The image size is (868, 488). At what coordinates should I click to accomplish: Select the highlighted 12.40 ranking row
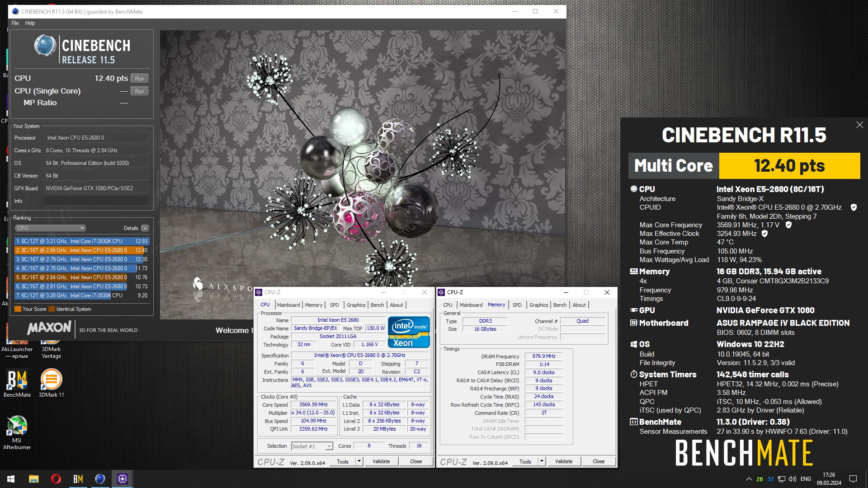82,250
